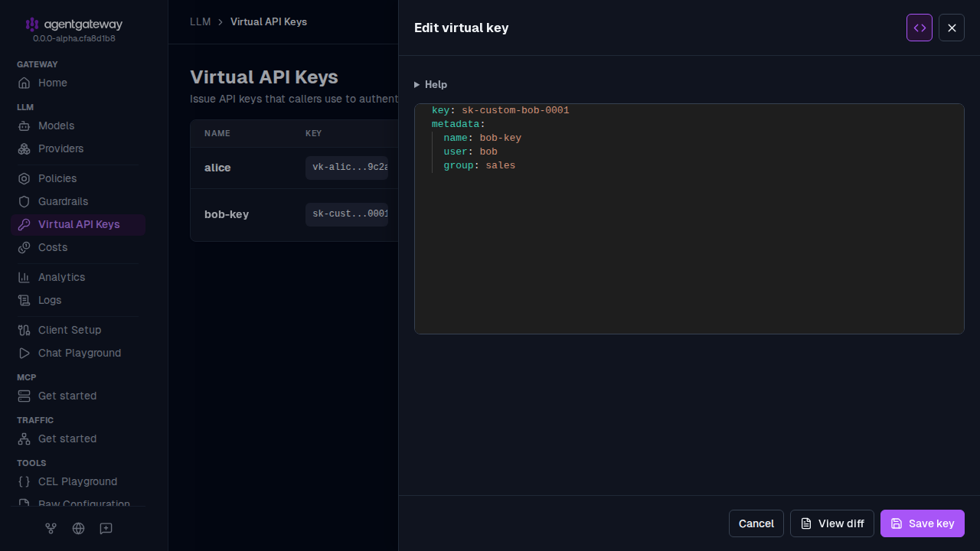Viewport: 980px width, 551px height.
Task: Click the Guardrails shield icon
Action: pyautogui.click(x=24, y=201)
